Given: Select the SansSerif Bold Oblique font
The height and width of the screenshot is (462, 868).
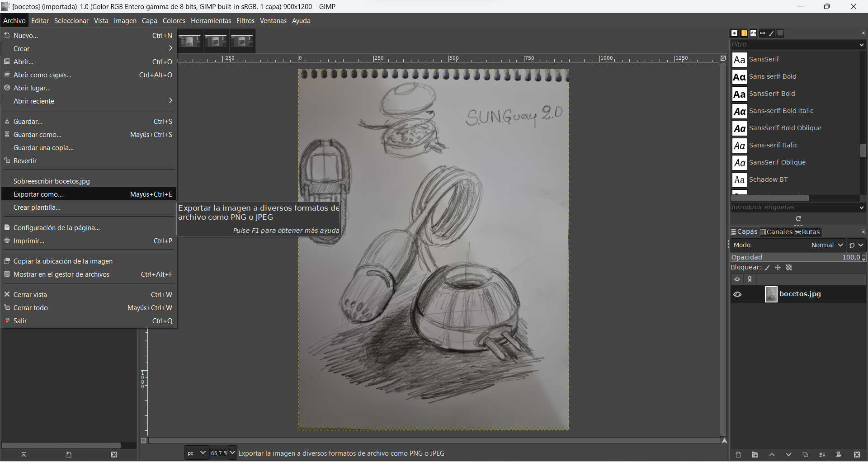Looking at the screenshot, I should 796,128.
